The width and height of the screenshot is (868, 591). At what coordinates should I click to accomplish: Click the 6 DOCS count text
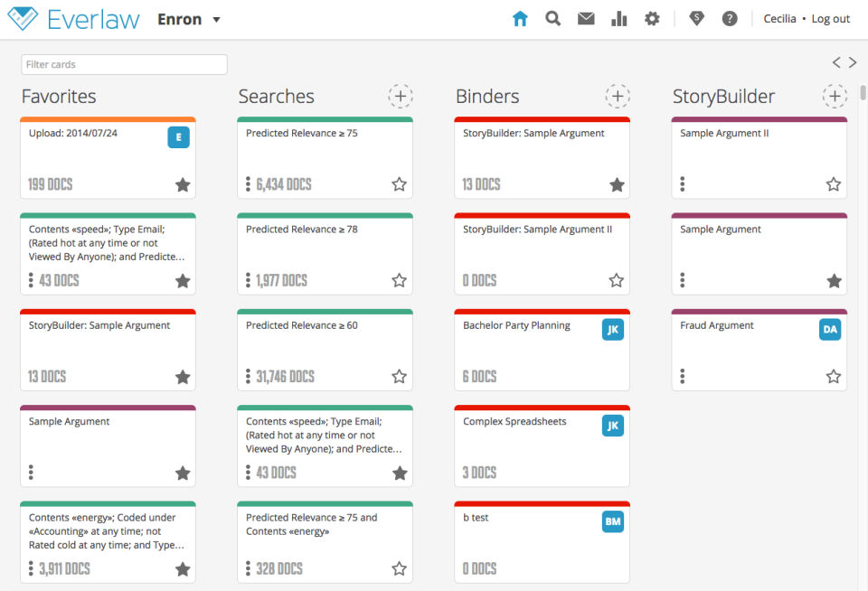pyautogui.click(x=479, y=376)
